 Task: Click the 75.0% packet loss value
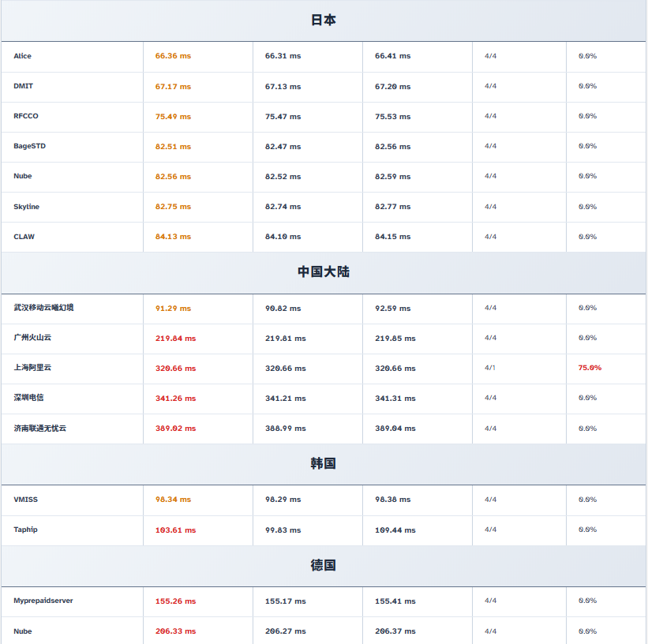(x=590, y=368)
